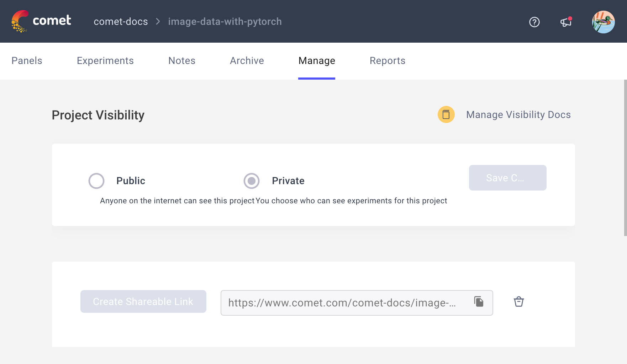Select the Public visibility option
This screenshot has width=627, height=364.
96,181
